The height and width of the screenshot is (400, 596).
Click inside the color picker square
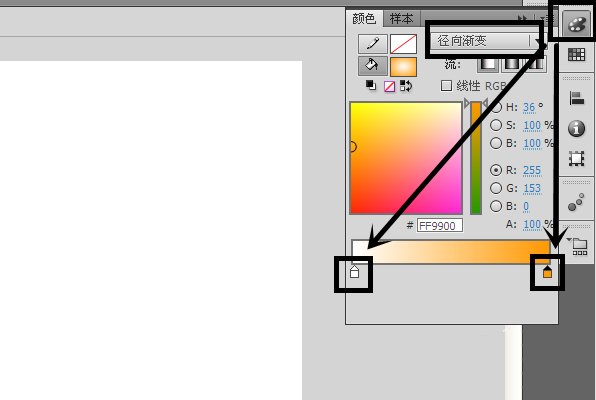click(x=406, y=158)
